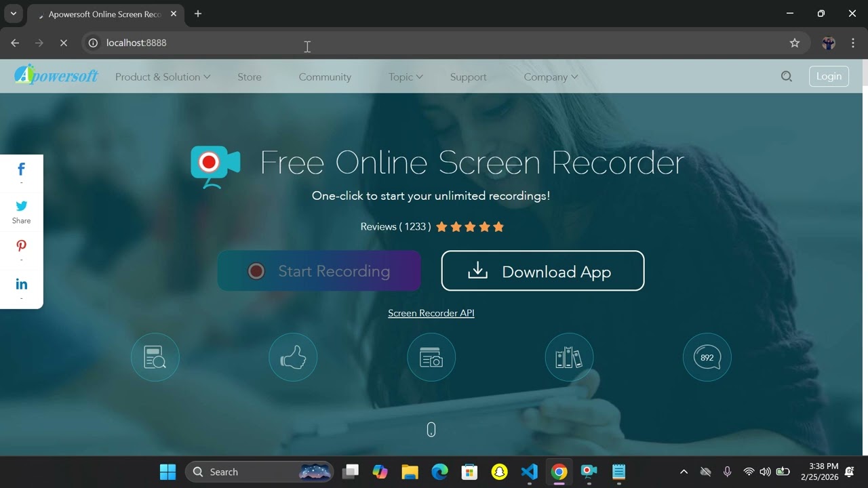Open Microsoft Edge from the taskbar
The image size is (868, 488).
pyautogui.click(x=440, y=472)
